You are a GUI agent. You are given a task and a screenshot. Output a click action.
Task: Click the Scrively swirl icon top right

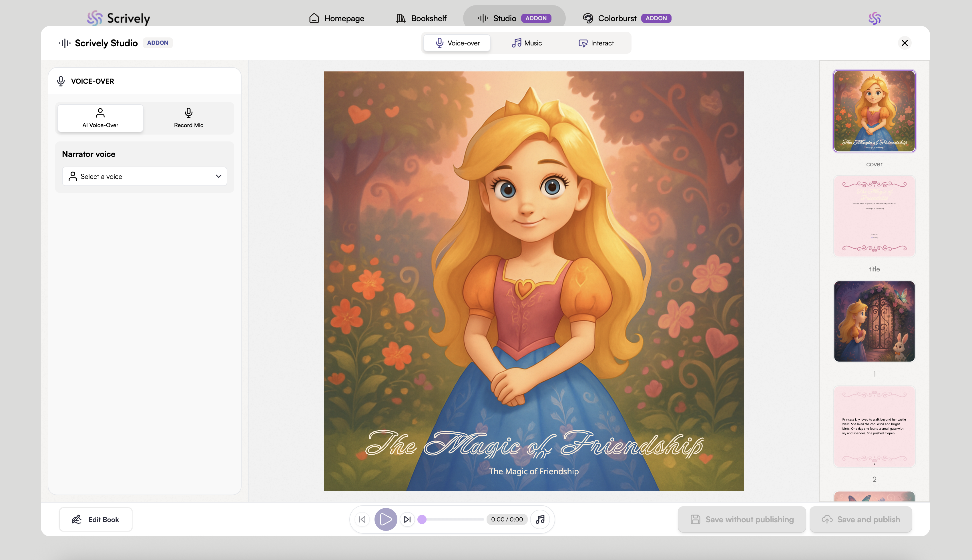coord(874,18)
